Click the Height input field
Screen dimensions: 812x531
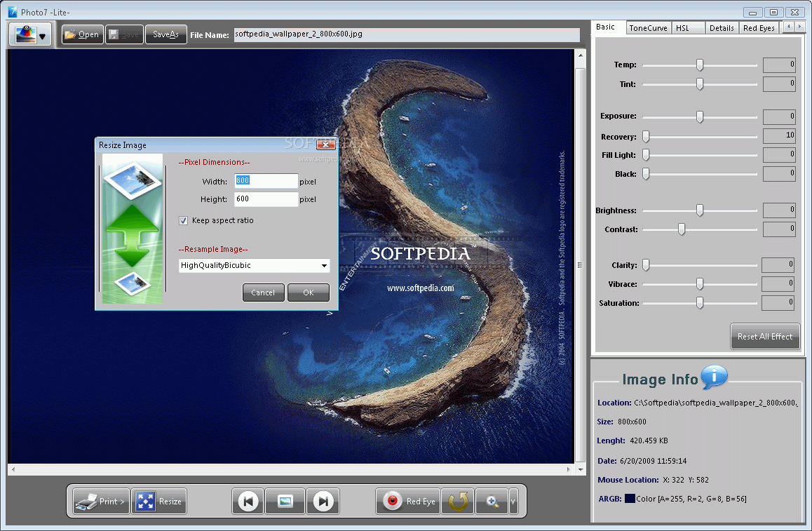pos(266,199)
